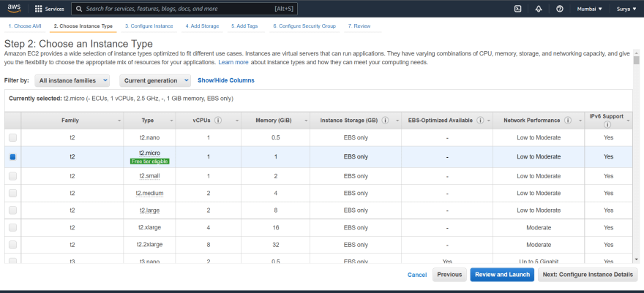Click the t2.2xlarge type name
Screen dimensions: 644x293
coord(149,245)
